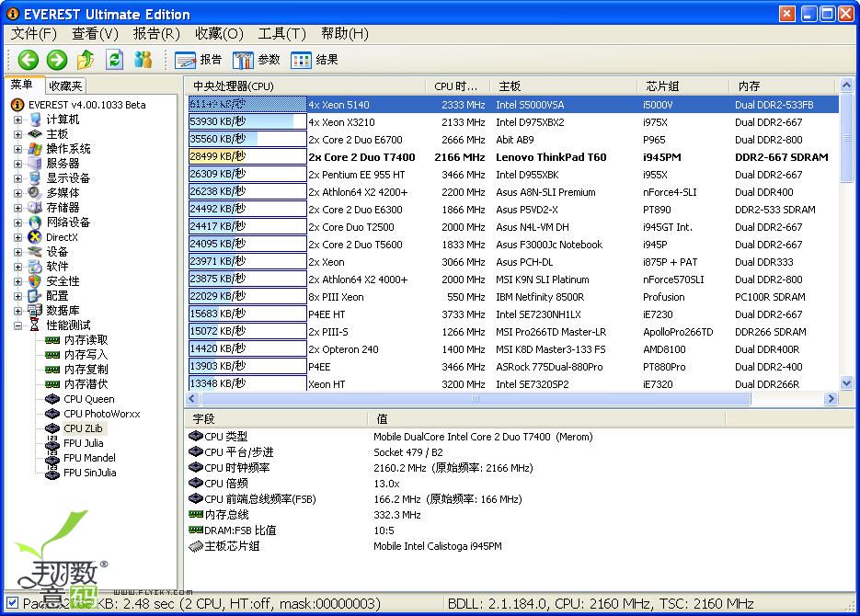860x616 pixels.
Task: Open the 内存潜伏 memory latency benchmark
Action: coord(86,384)
